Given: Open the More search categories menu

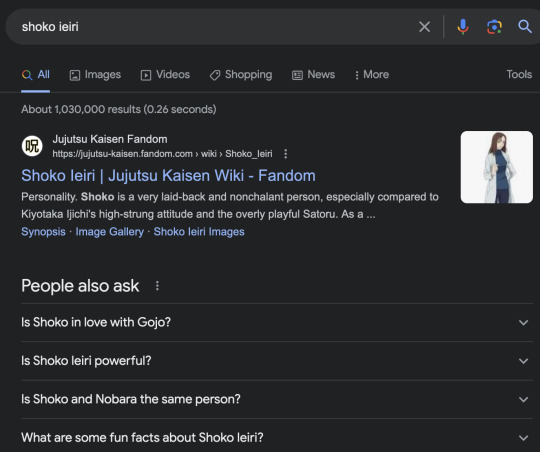Looking at the screenshot, I should [372, 75].
